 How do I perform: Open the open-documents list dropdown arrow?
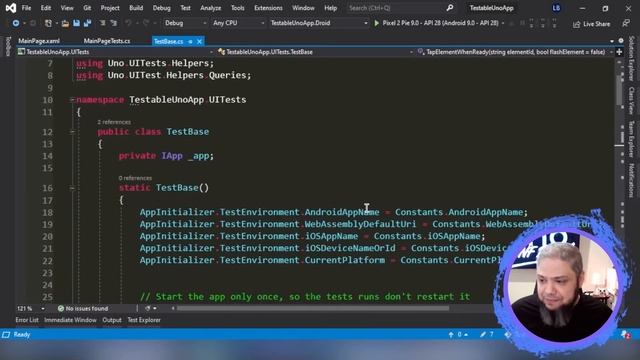[x=612, y=41]
